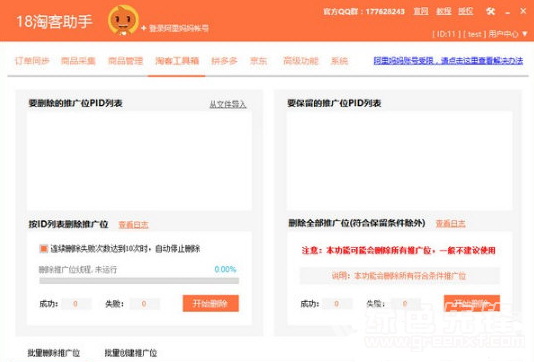The height and width of the screenshot is (362, 534).
Task: Click the plus icon to log in to the Alimama account
Action: pyautogui.click(x=143, y=28)
